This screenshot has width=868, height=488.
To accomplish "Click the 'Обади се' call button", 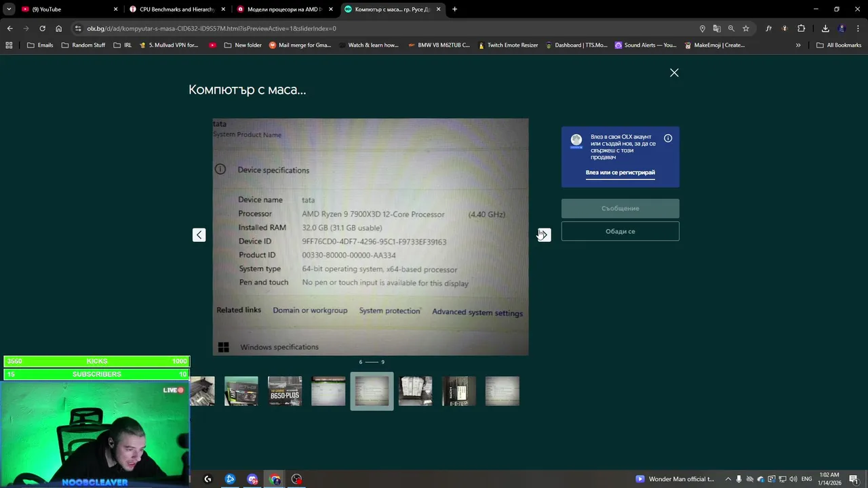I will pyautogui.click(x=620, y=231).
